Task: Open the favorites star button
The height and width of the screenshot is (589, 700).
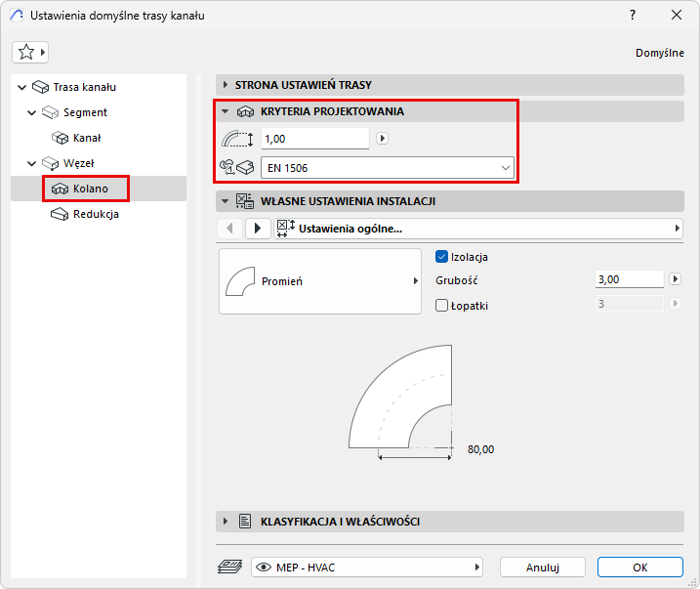Action: [x=30, y=52]
